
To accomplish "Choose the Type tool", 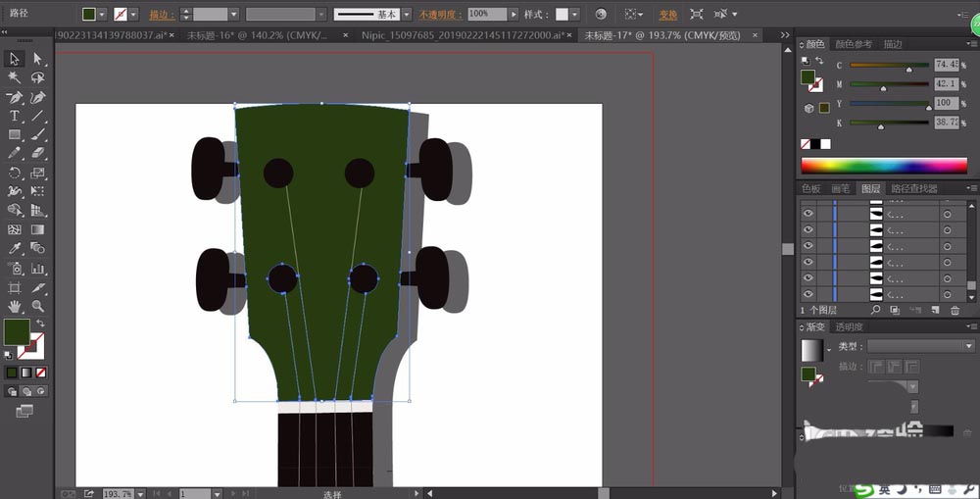I will 15,116.
